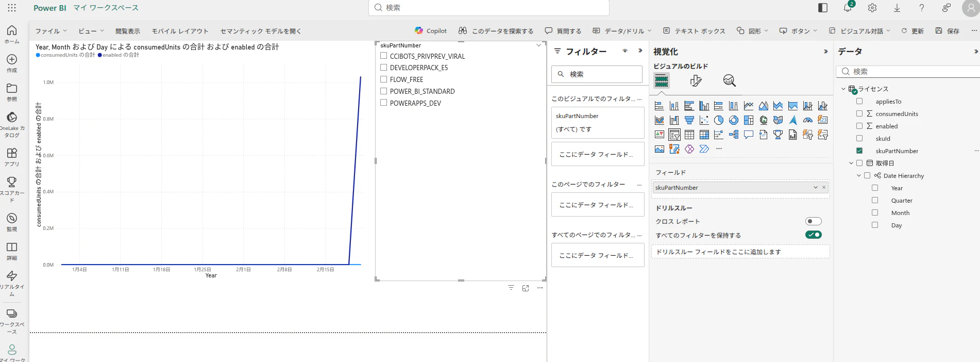Select the table visual
Image resolution: width=980 pixels, height=362 pixels.
(689, 135)
